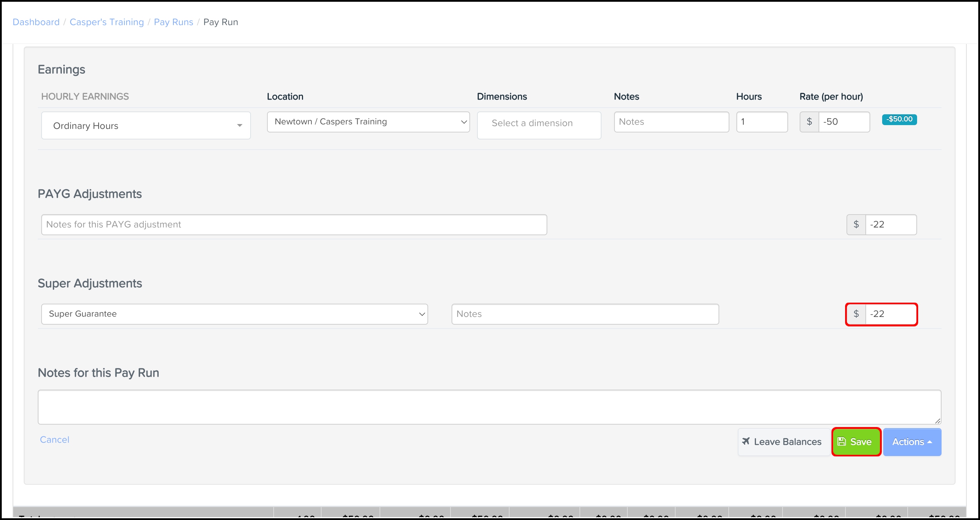The height and width of the screenshot is (520, 980).
Task: Navigate to Pay Runs breadcrumb
Action: pos(173,22)
